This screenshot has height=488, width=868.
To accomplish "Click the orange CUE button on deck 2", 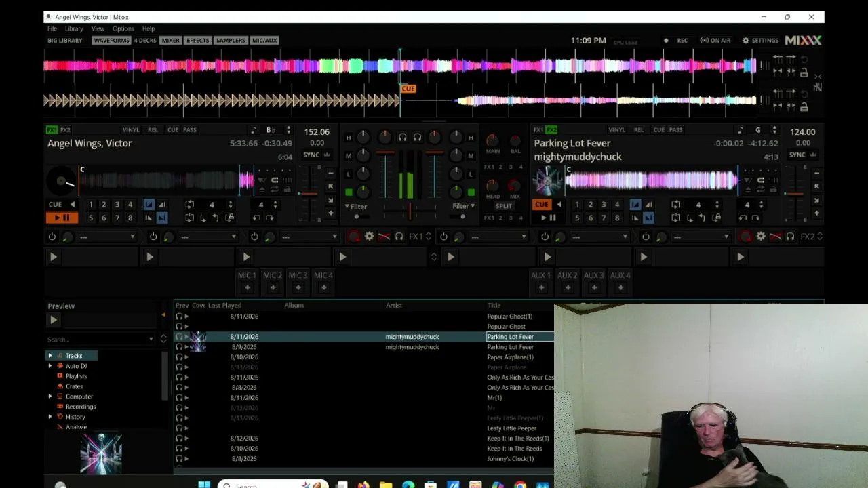I will [541, 204].
